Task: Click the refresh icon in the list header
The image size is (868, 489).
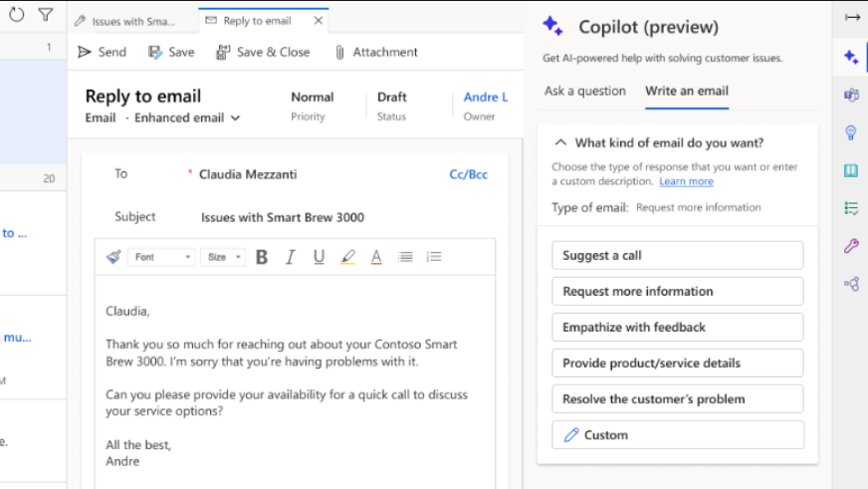Action: click(x=17, y=14)
